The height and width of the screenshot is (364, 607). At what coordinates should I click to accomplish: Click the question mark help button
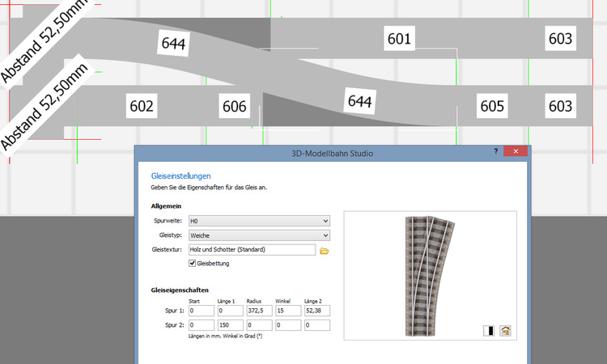click(x=495, y=151)
